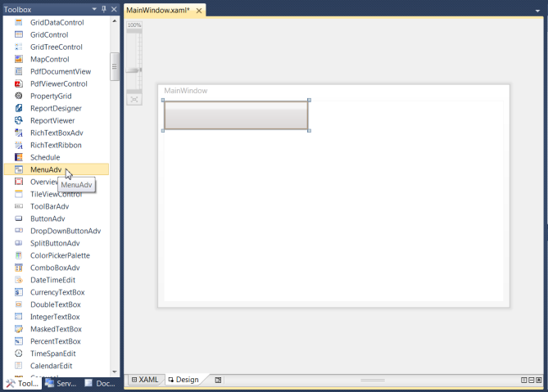
Task: Click the MenuAdv control on design surface
Action: click(x=236, y=115)
